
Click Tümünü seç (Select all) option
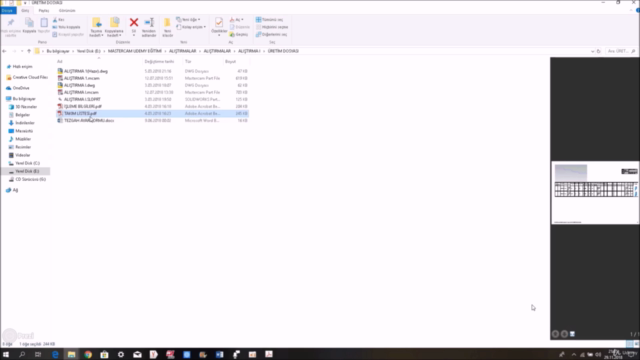(x=269, y=20)
